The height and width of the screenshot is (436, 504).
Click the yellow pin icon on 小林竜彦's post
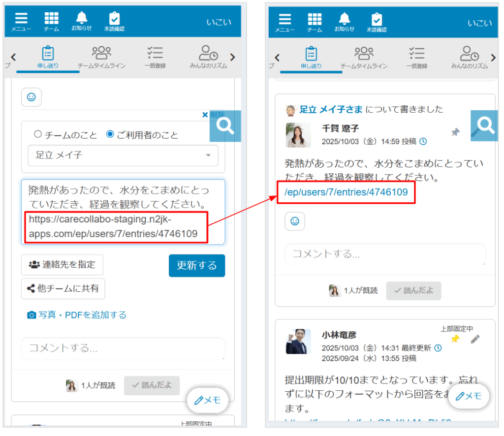tap(455, 339)
